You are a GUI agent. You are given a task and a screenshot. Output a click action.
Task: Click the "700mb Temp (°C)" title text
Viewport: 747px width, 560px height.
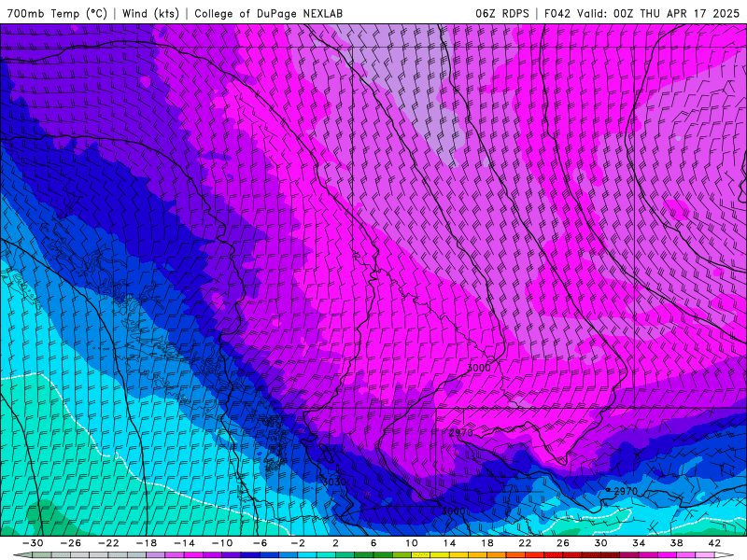click(x=57, y=13)
